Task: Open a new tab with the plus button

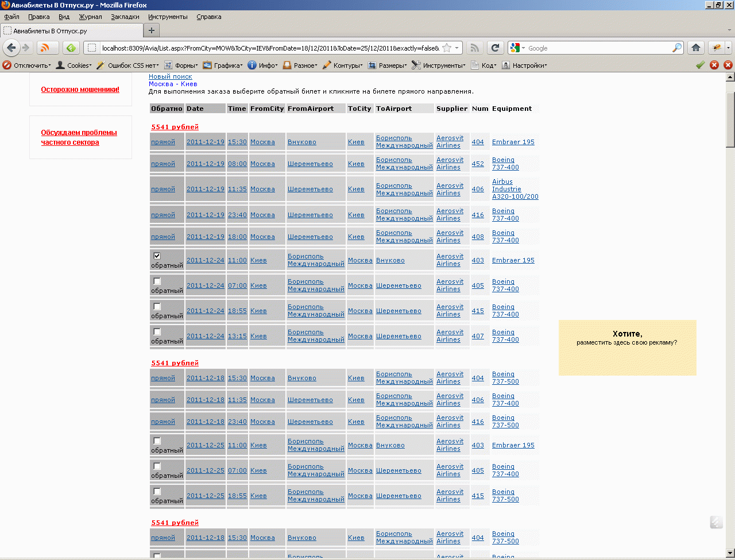Action: [x=152, y=30]
